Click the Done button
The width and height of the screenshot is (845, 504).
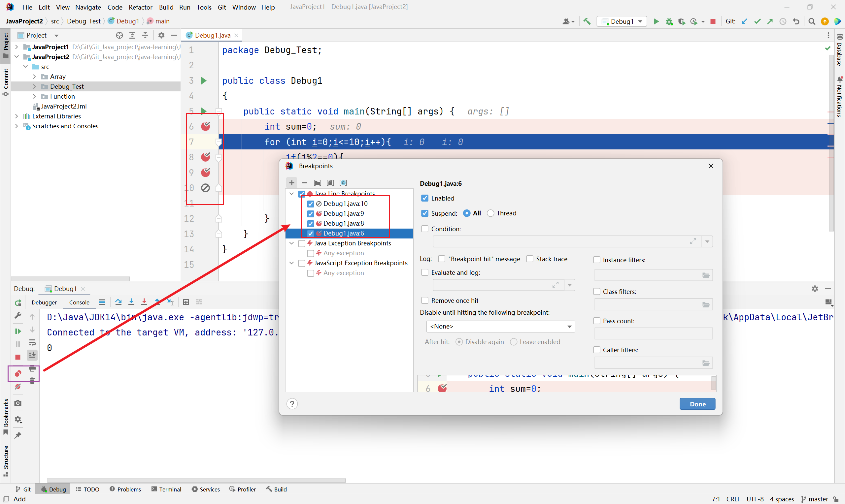(x=697, y=404)
